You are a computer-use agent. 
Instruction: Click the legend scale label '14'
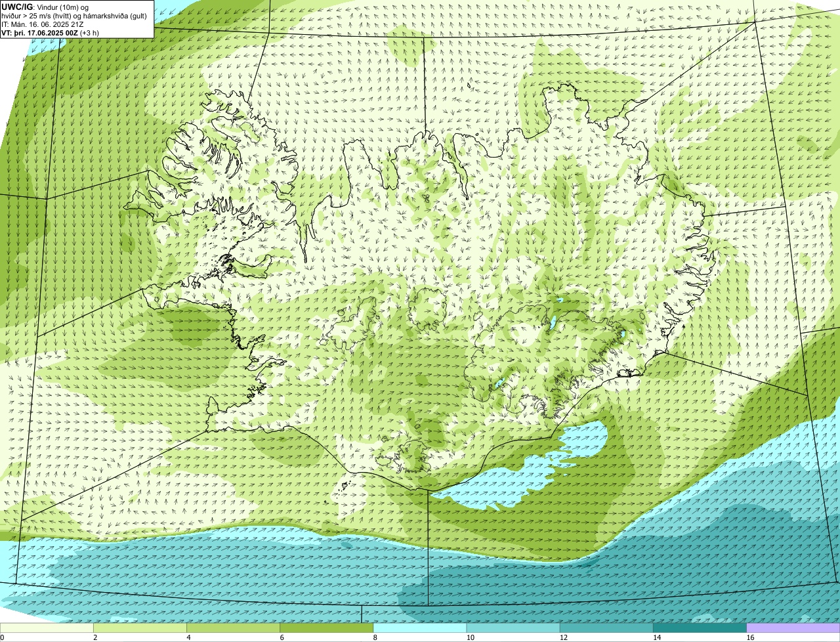[x=657, y=637]
